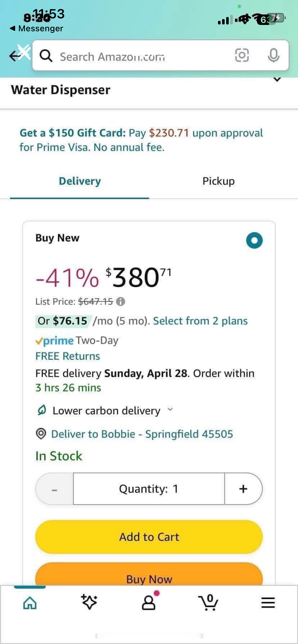The height and width of the screenshot is (644, 298).
Task: Expand the Water Dispenser title chevron
Action: pyautogui.click(x=277, y=80)
